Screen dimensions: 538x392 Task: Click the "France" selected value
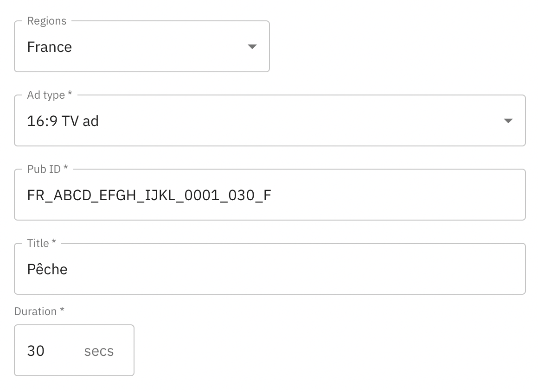click(50, 47)
